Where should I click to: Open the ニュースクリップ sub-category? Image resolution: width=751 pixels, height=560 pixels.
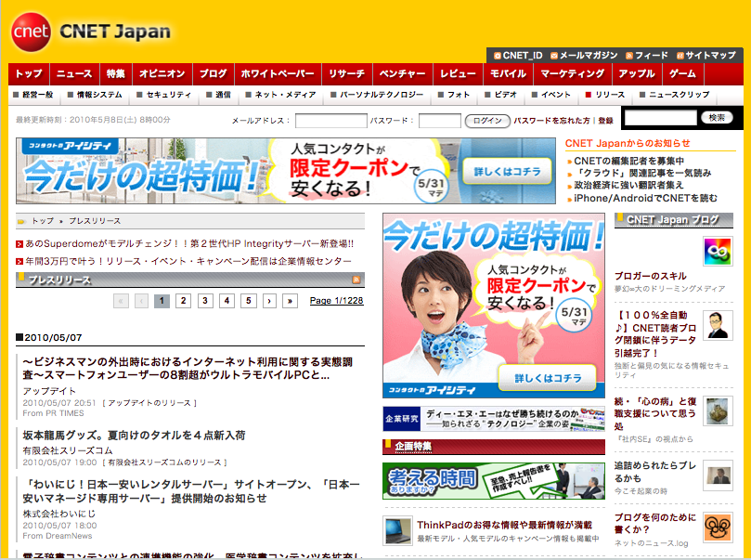pos(674,95)
